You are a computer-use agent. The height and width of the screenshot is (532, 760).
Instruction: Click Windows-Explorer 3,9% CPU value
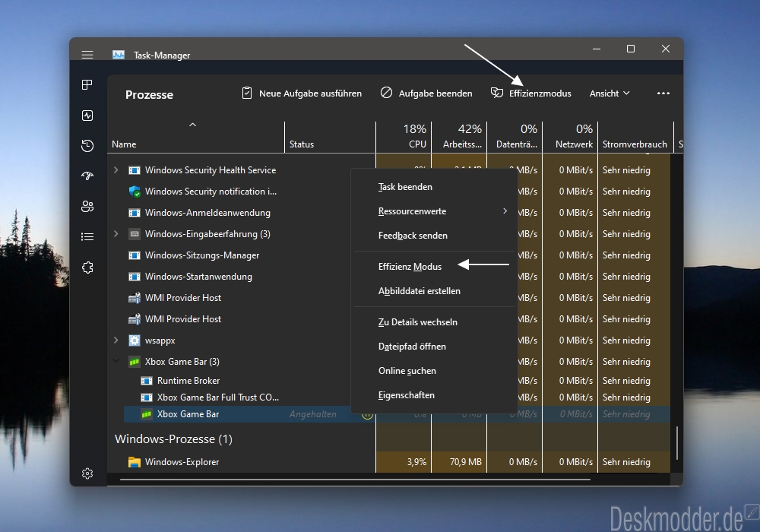(x=416, y=462)
